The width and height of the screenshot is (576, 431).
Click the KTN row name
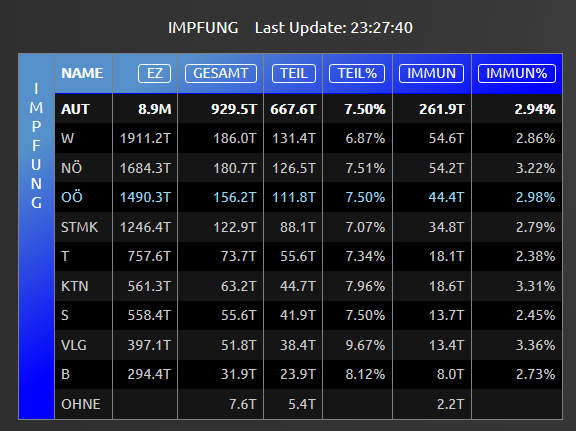pyautogui.click(x=75, y=286)
